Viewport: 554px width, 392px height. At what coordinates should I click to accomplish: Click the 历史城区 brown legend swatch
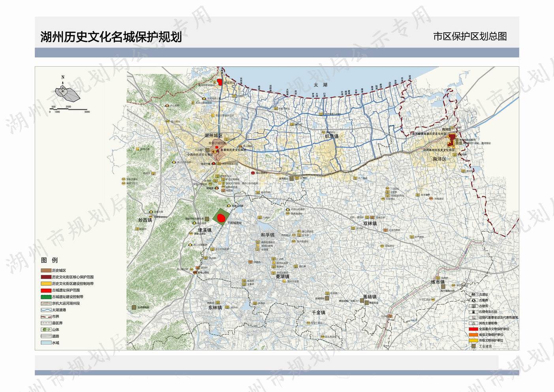pos(46,270)
